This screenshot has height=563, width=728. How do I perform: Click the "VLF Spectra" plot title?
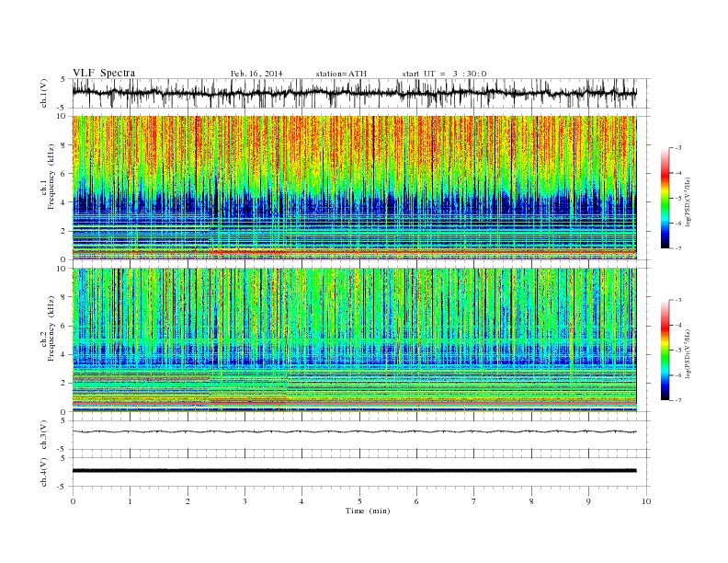tap(104, 73)
